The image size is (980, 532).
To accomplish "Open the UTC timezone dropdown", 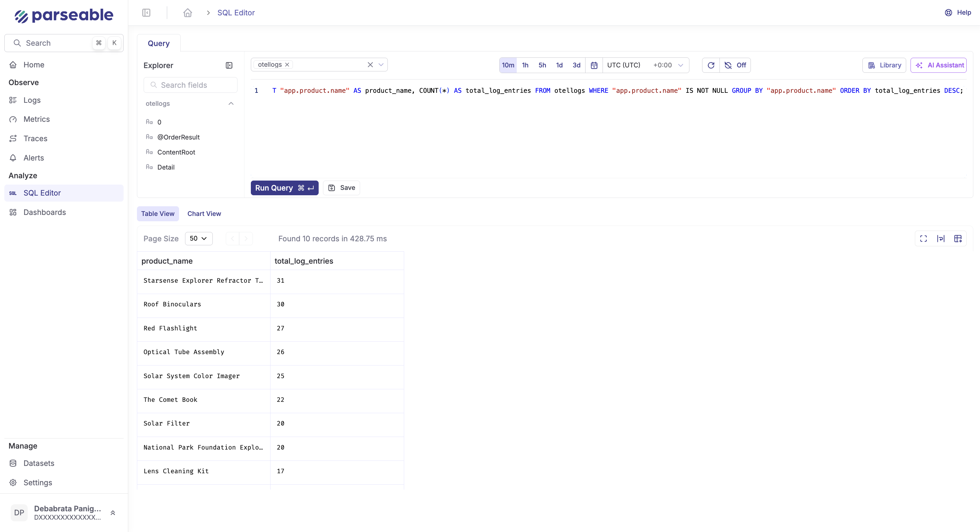I will click(x=646, y=65).
